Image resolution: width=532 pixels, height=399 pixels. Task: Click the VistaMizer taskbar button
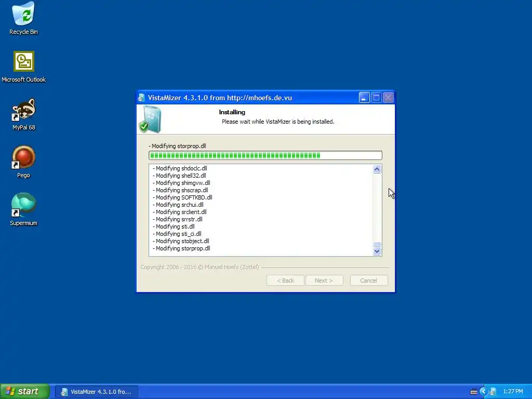(96, 392)
